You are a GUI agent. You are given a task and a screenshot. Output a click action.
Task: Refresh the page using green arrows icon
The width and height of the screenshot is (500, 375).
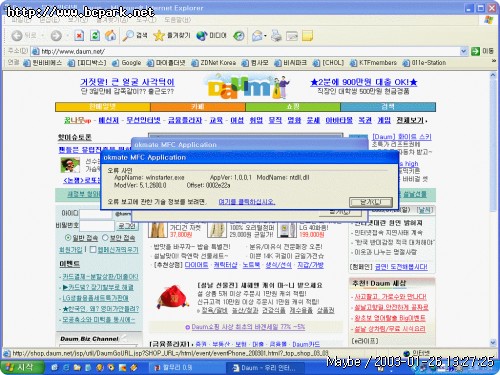(x=95, y=35)
